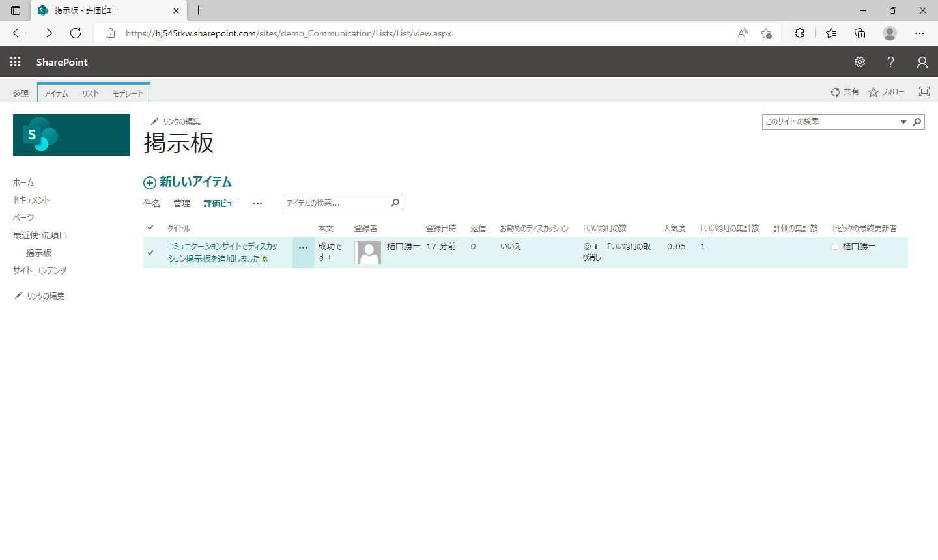
Task: Click 最近使った項目 in the left navigation
Action: coord(40,236)
